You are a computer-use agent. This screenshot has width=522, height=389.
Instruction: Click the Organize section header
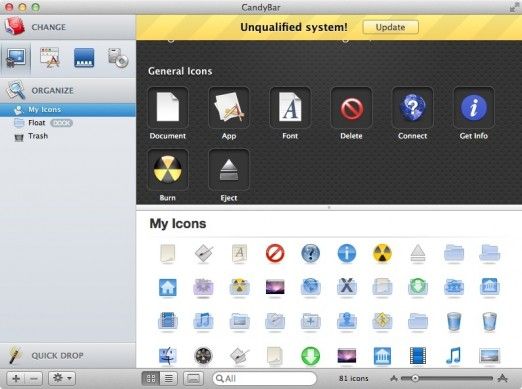pyautogui.click(x=68, y=90)
